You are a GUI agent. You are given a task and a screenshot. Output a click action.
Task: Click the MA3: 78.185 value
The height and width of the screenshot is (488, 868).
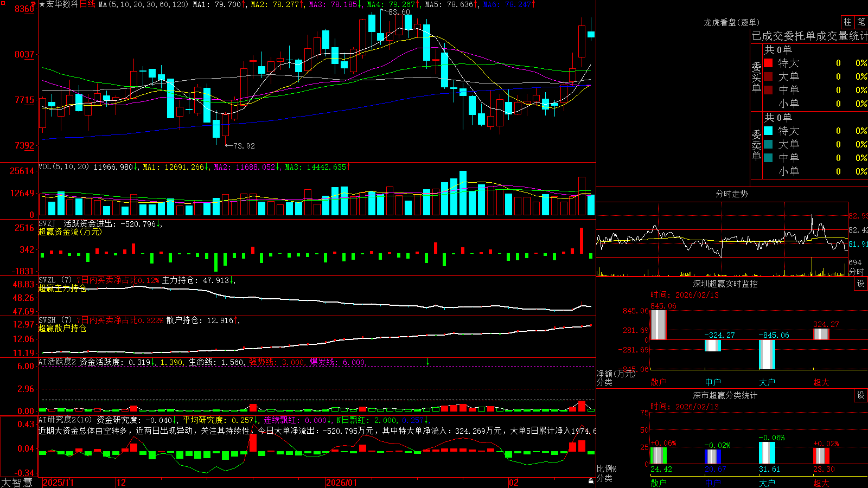coord(333,4)
